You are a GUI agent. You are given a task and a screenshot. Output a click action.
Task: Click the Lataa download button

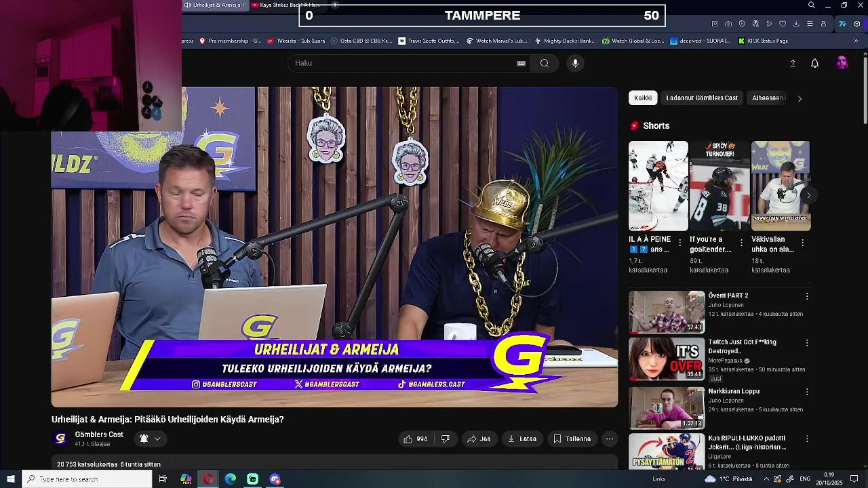pos(521,439)
